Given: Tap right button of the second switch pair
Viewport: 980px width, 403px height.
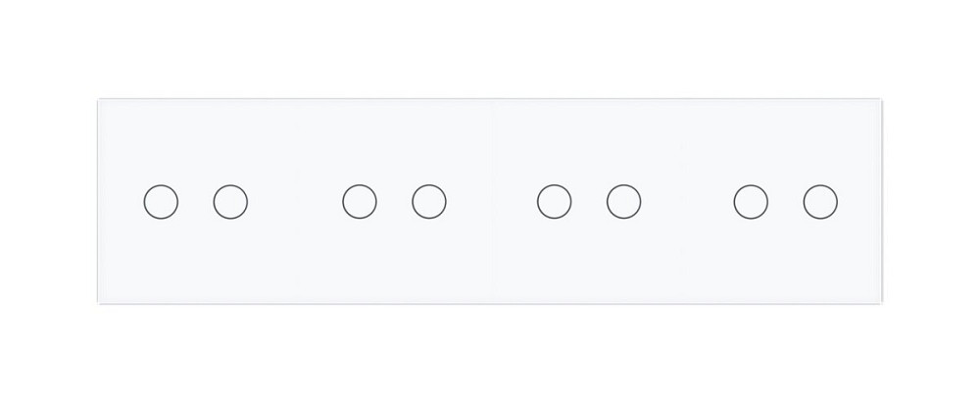Looking at the screenshot, I should pyautogui.click(x=429, y=202).
